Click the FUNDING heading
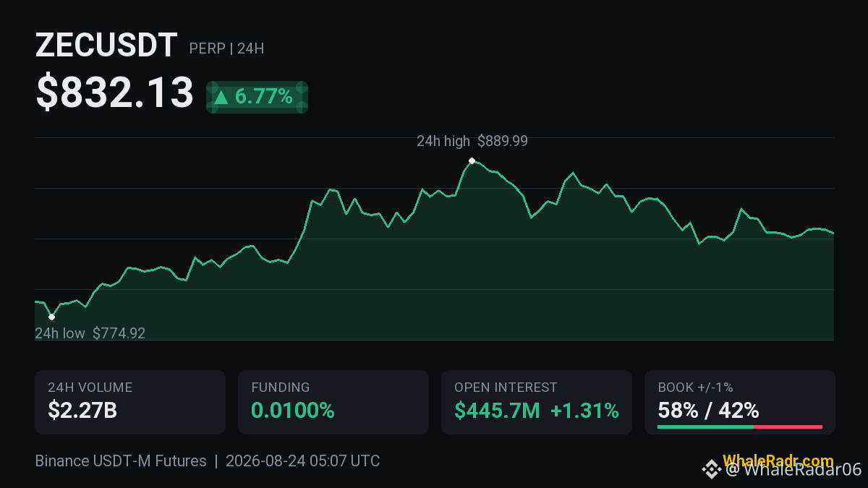 (281, 388)
